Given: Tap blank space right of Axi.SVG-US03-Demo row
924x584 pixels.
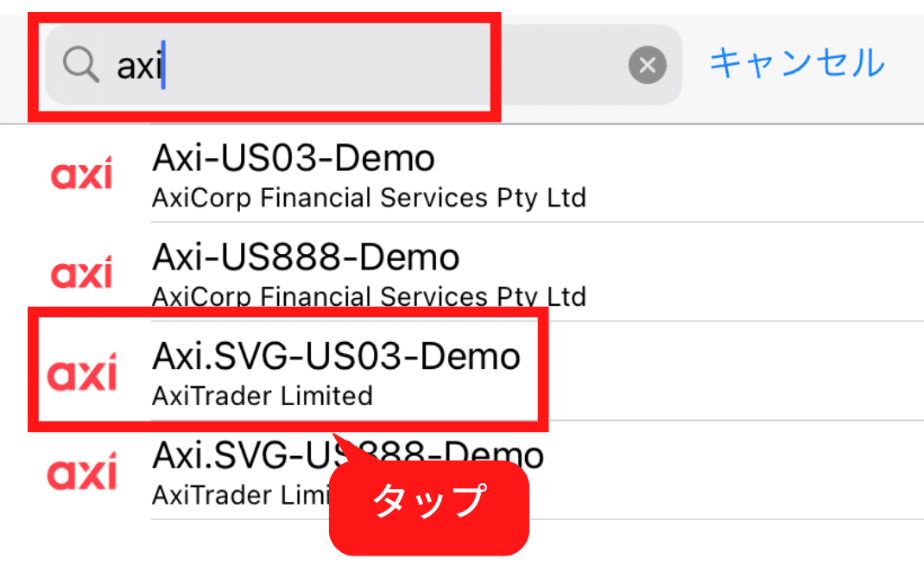Looking at the screenshot, I should 737,371.
